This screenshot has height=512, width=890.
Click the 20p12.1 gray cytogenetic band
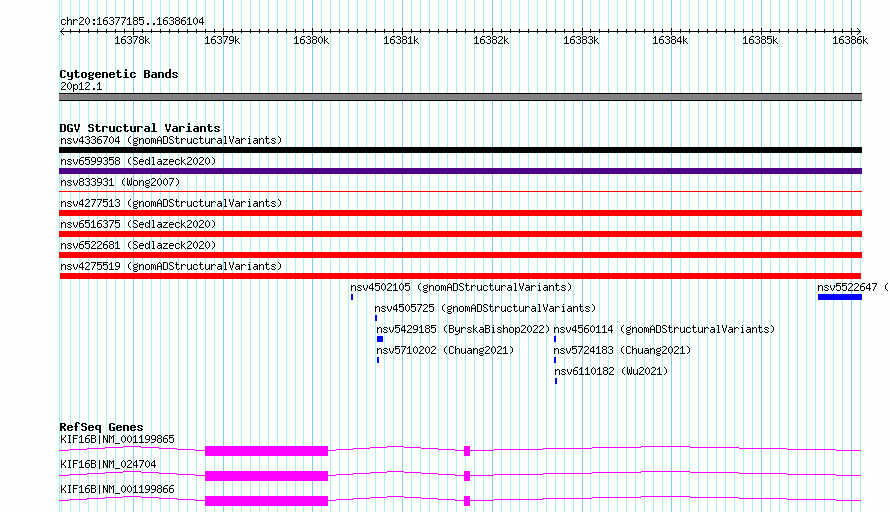point(460,97)
